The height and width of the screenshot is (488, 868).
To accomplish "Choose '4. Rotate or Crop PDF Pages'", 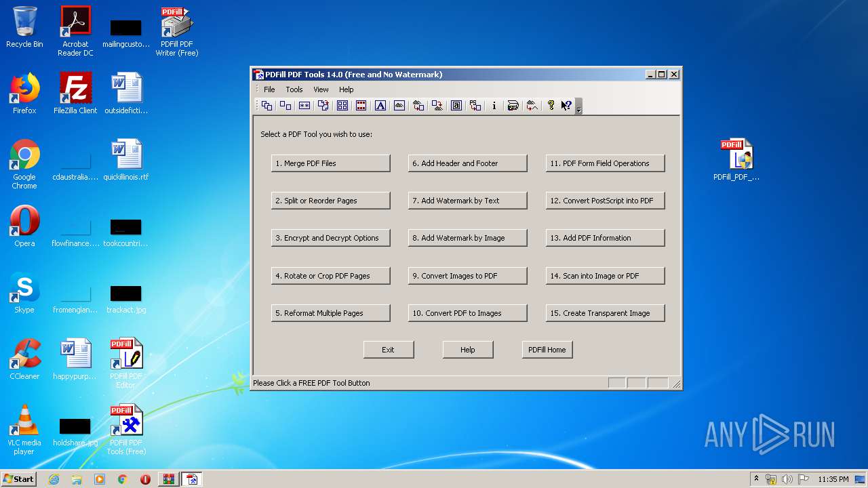I will [x=331, y=276].
